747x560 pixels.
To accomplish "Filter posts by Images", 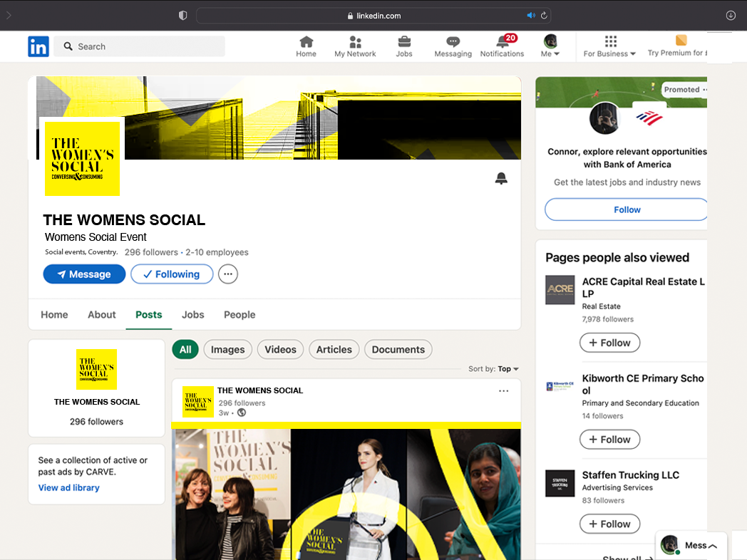I will coord(227,350).
